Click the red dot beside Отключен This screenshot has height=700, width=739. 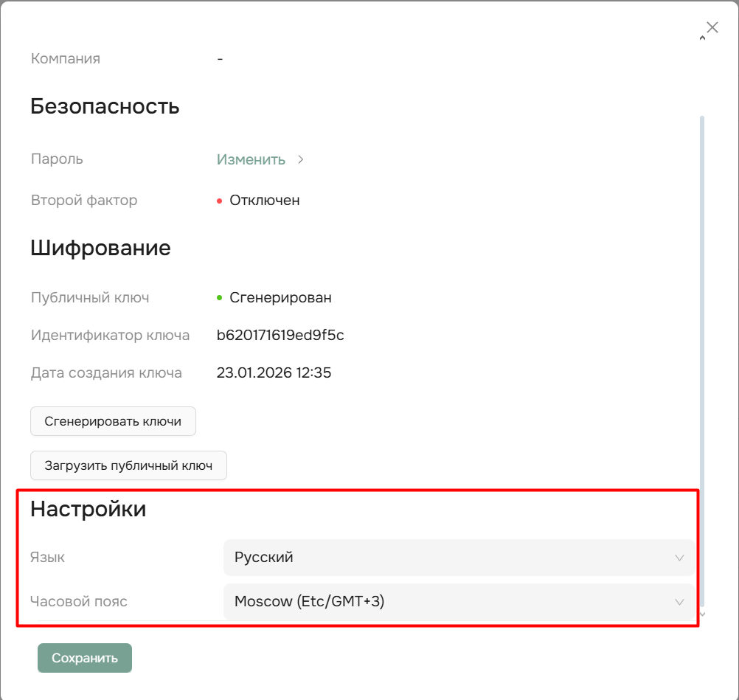coord(220,201)
